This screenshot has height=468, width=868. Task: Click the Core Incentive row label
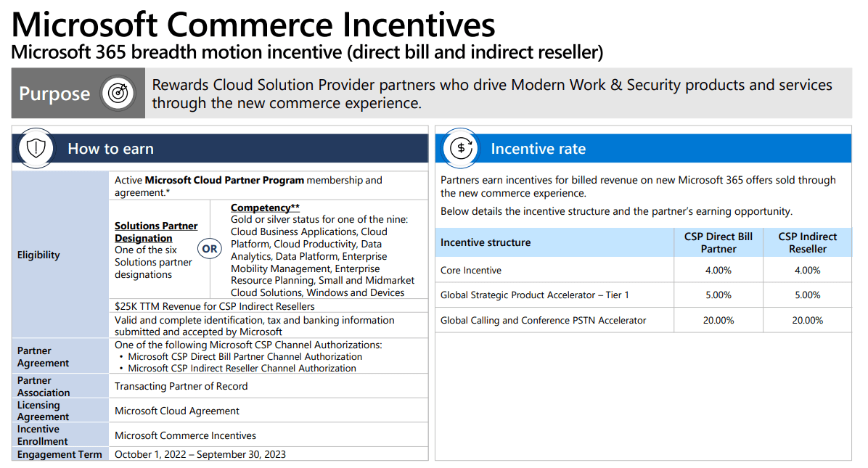click(470, 270)
